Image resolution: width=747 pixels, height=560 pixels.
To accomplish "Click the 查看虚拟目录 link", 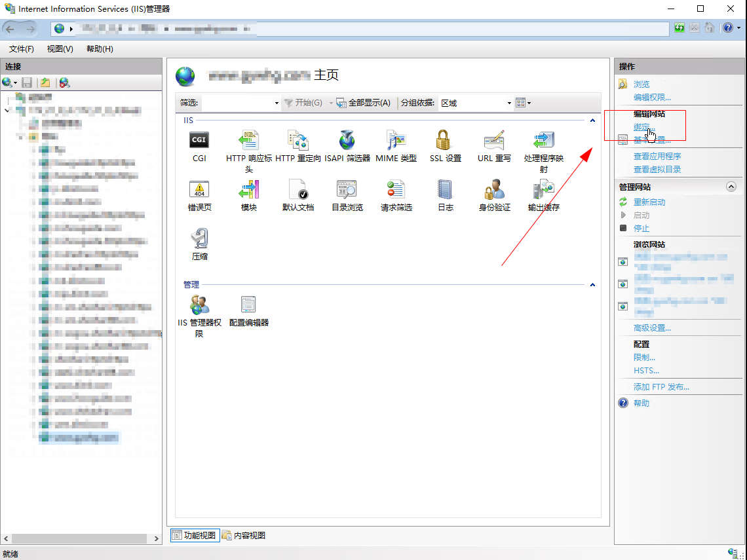I will pyautogui.click(x=657, y=170).
